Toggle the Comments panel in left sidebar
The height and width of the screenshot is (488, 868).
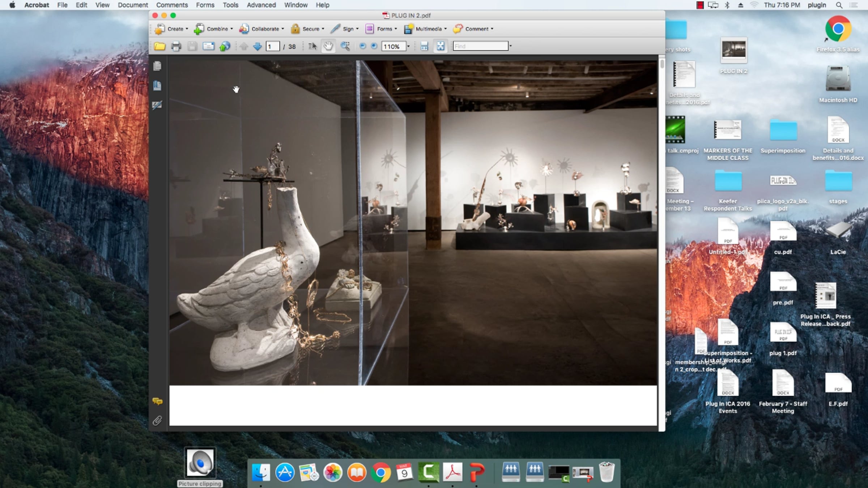tap(157, 401)
